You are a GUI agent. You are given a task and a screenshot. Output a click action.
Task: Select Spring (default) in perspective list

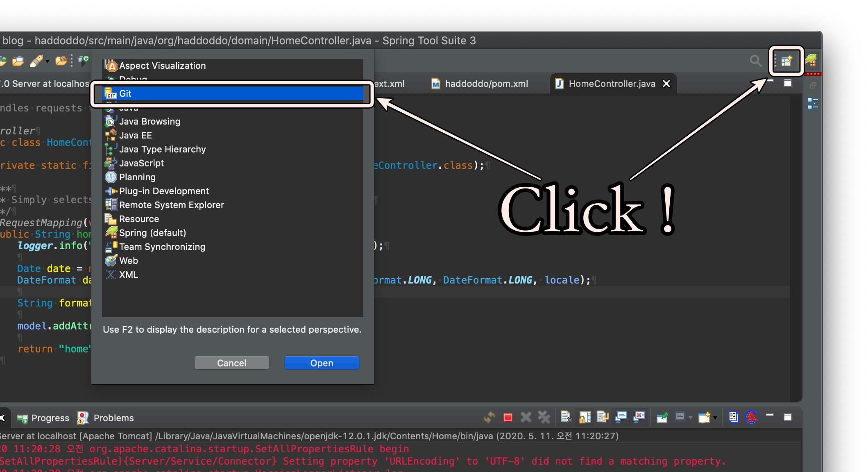[152, 233]
